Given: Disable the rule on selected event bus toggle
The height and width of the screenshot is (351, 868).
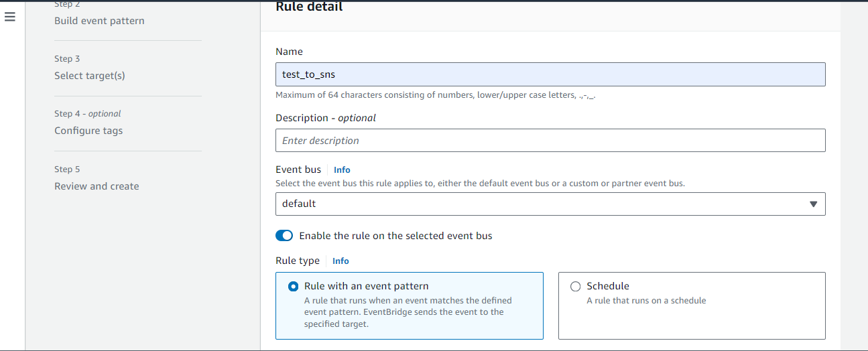Looking at the screenshot, I should tap(284, 236).
